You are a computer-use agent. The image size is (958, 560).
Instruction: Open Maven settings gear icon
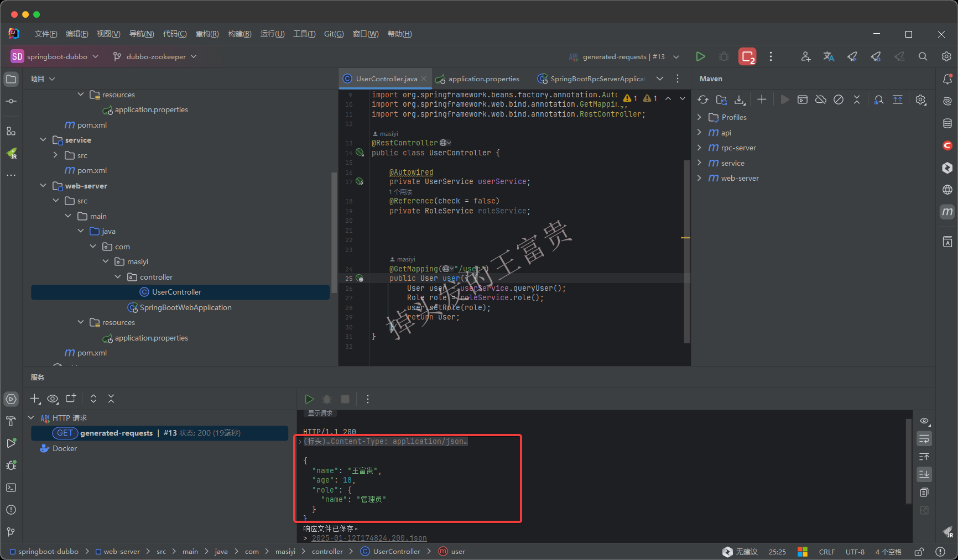921,100
